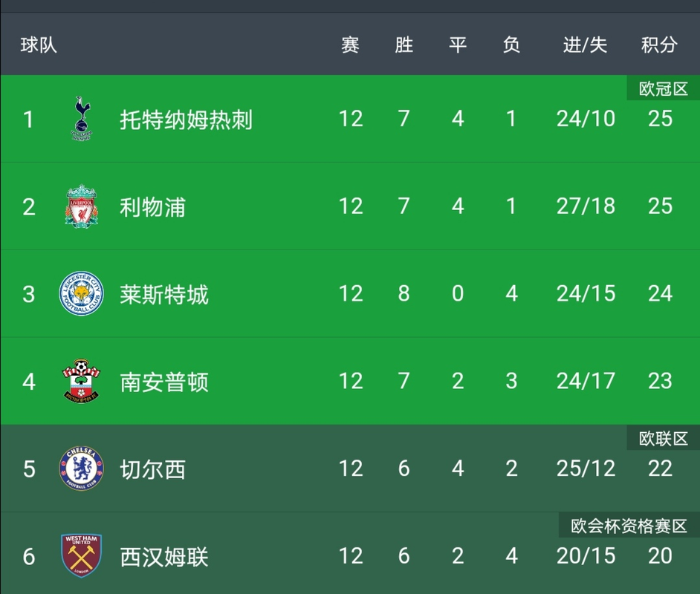Click the West Ham United club crest

pos(82,556)
